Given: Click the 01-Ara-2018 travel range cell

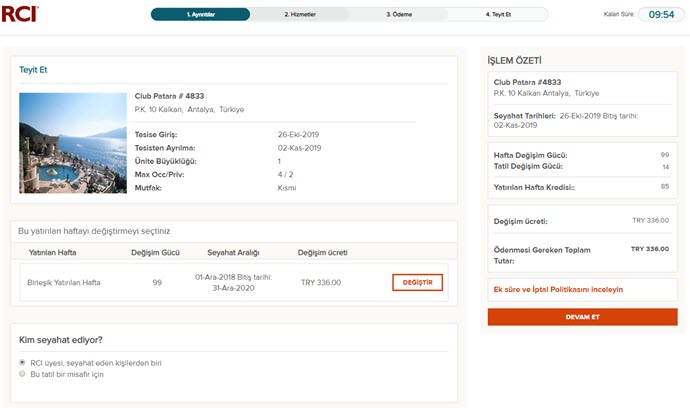Looking at the screenshot, I should [233, 283].
